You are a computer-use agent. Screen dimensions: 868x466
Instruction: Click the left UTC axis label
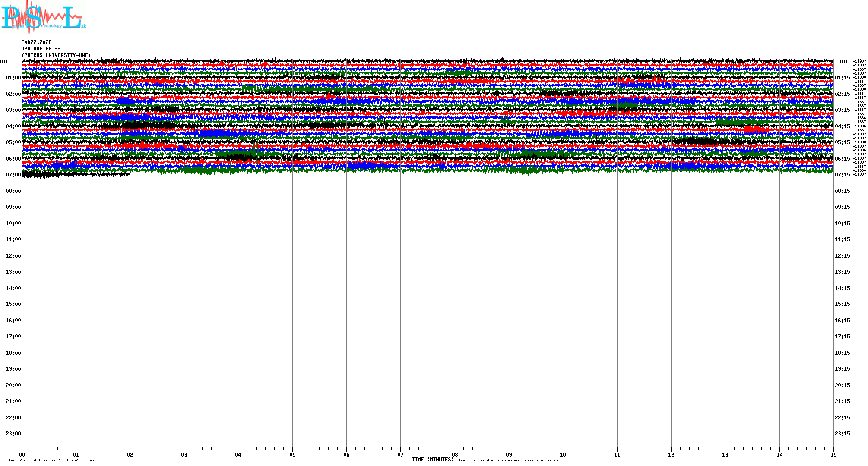tap(4, 62)
